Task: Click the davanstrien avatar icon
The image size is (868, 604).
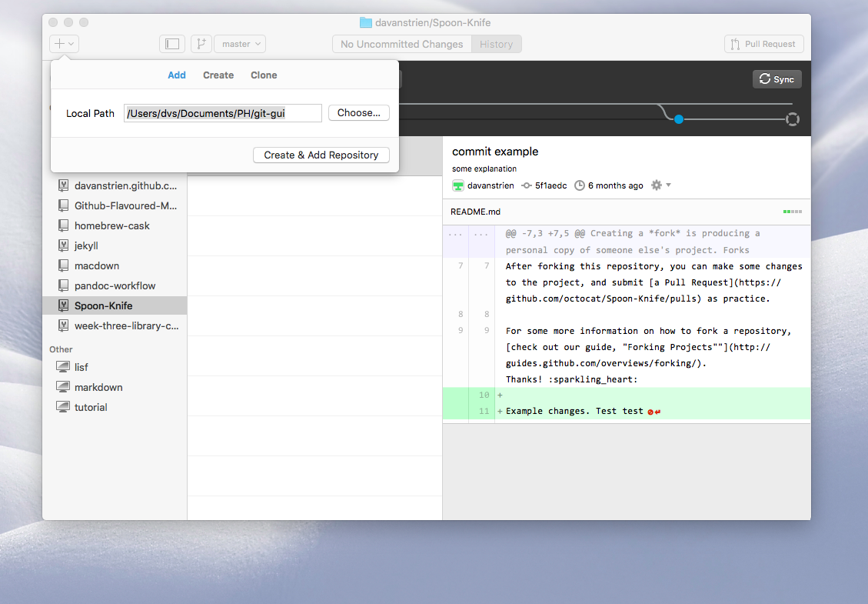Action: pyautogui.click(x=458, y=185)
